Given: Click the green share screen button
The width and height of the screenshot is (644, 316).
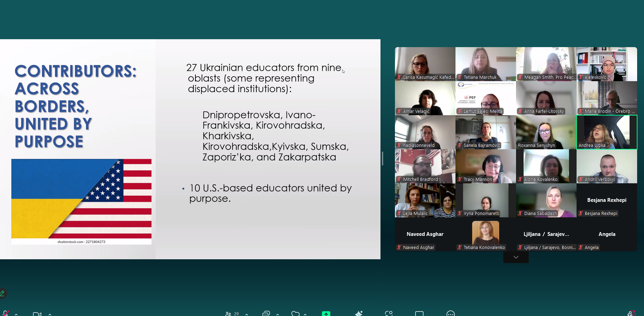Looking at the screenshot, I should (x=326, y=314).
